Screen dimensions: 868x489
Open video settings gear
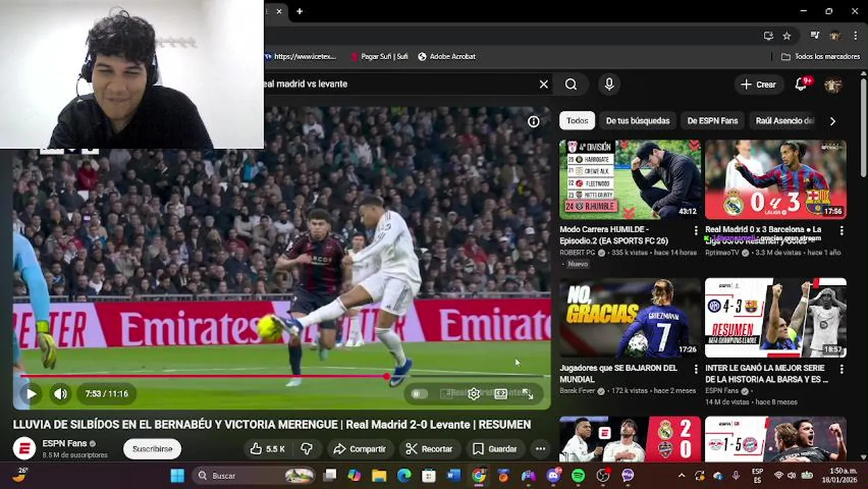coord(474,394)
